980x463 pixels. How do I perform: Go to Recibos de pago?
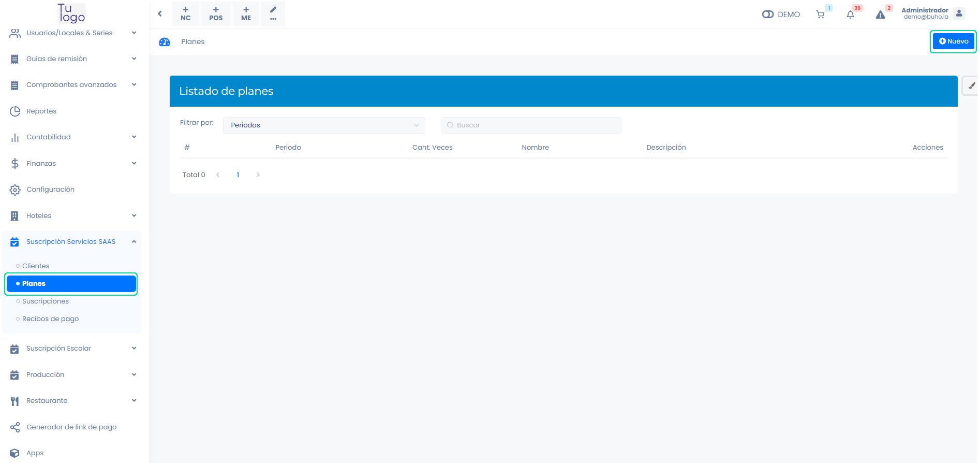[x=50, y=319]
